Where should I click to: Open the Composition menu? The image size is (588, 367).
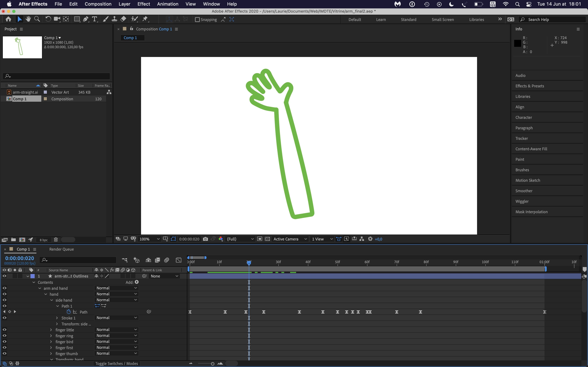coord(98,4)
